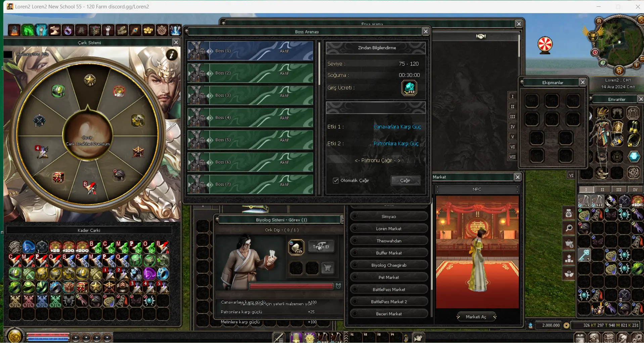Click the Marketi Aç button
Viewport: 644px width, 343px height.
[476, 317]
